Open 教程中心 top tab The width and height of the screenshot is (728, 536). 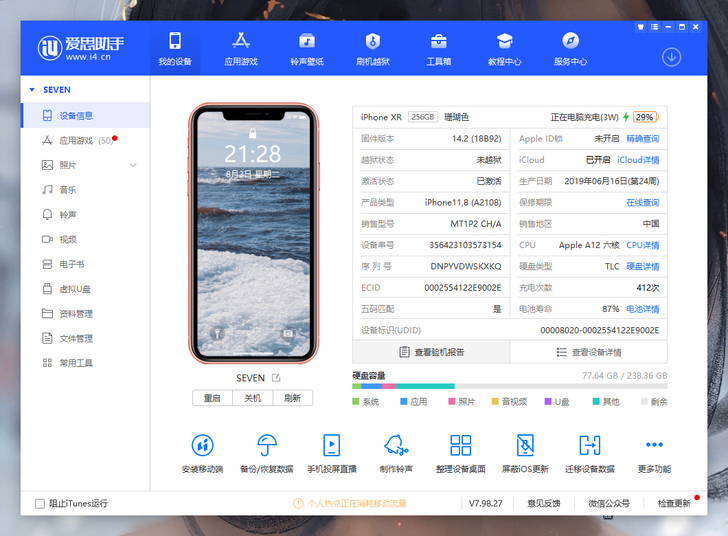(x=505, y=49)
